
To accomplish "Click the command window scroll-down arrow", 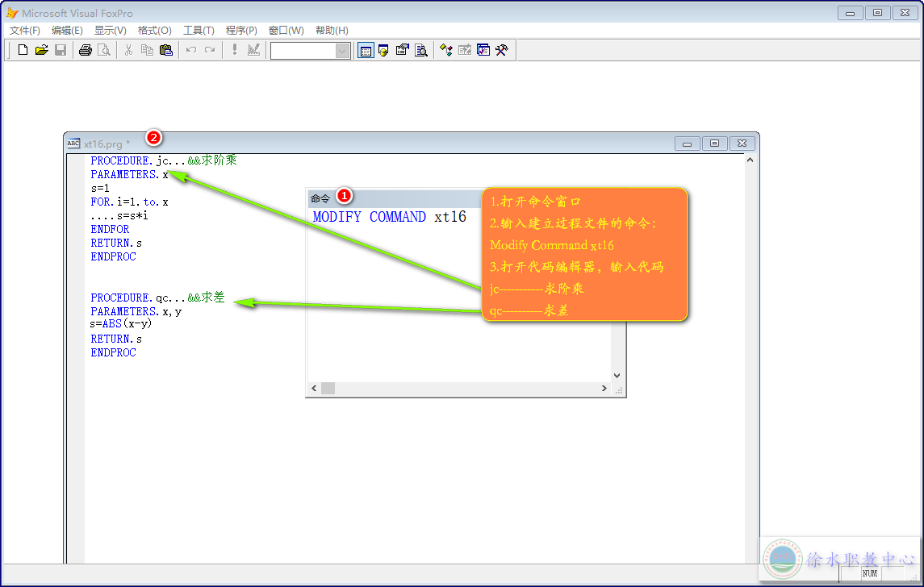I will point(617,376).
